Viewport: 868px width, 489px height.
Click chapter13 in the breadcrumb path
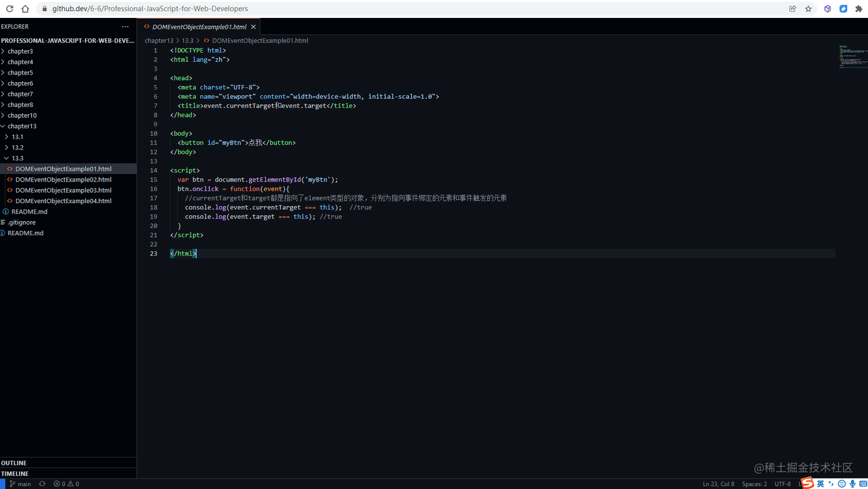[x=159, y=40]
